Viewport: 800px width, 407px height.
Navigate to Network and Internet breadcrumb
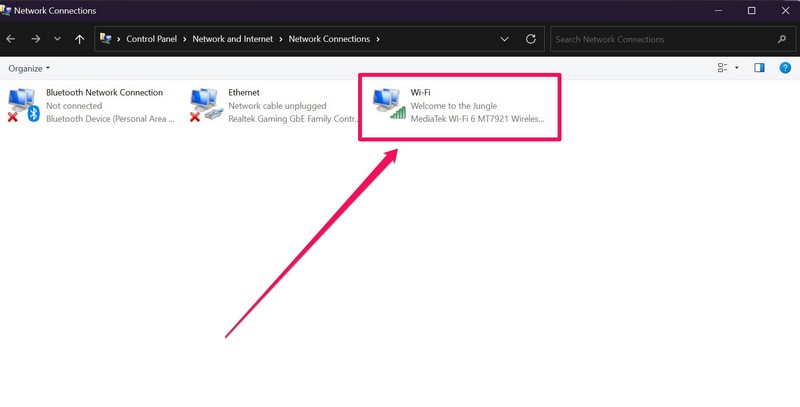click(234, 39)
